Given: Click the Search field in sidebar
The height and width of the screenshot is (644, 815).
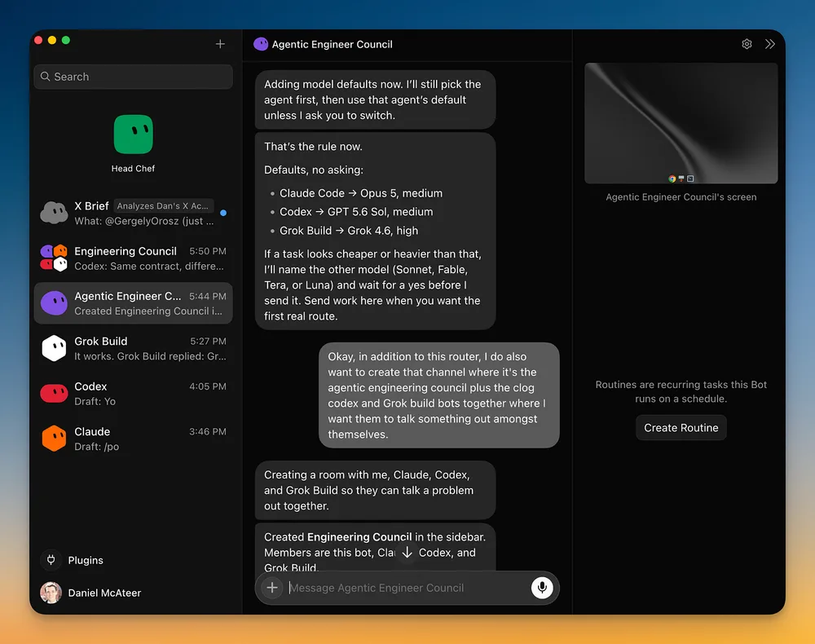Looking at the screenshot, I should pyautogui.click(x=133, y=77).
